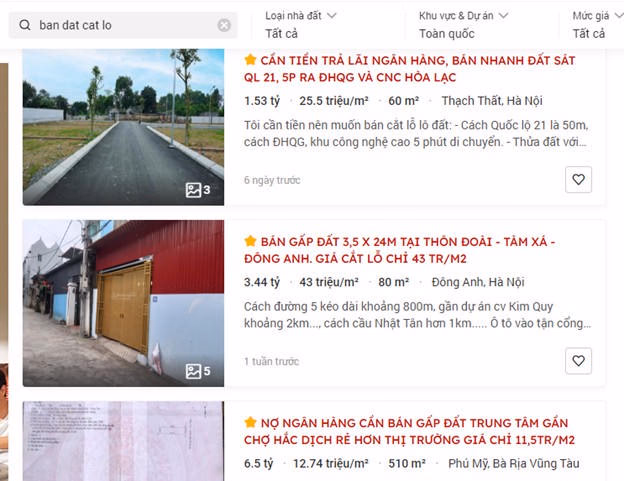Click star icon of Đông Anh listing
This screenshot has height=481, width=624.
(250, 241)
